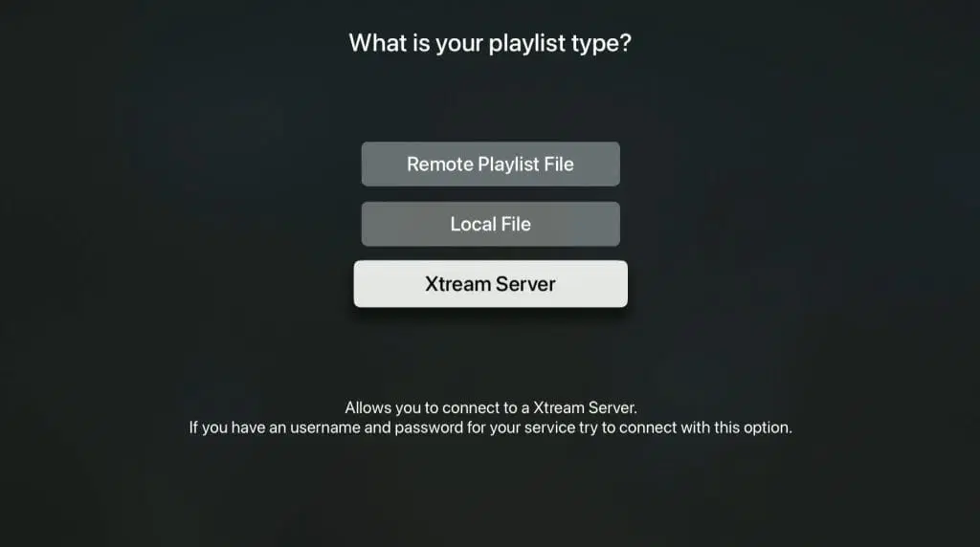Choose the Local File playlist type
The image size is (980, 547).
pyautogui.click(x=491, y=224)
